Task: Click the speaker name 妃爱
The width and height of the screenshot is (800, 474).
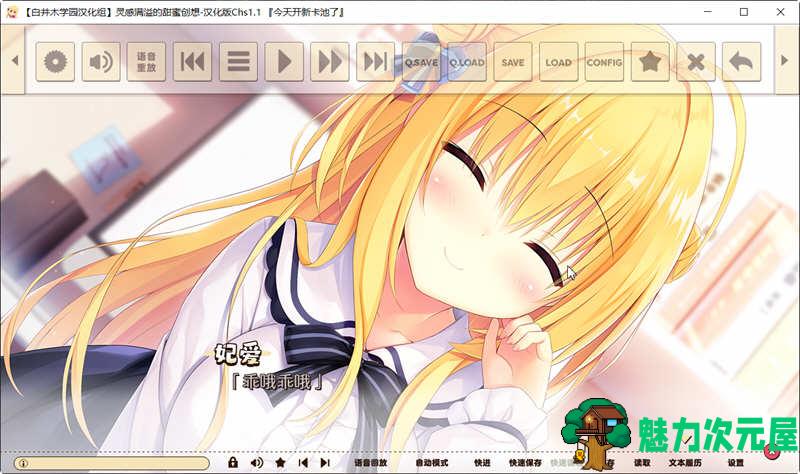Action: pos(238,354)
